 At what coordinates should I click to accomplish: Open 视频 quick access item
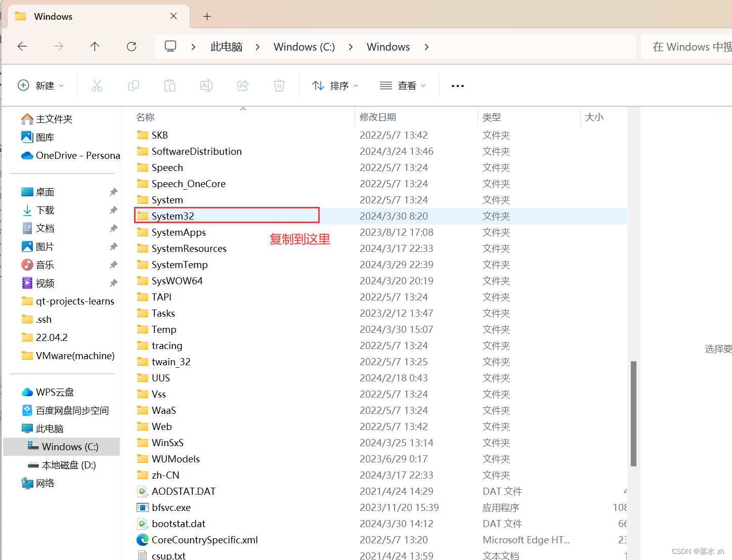[x=38, y=283]
